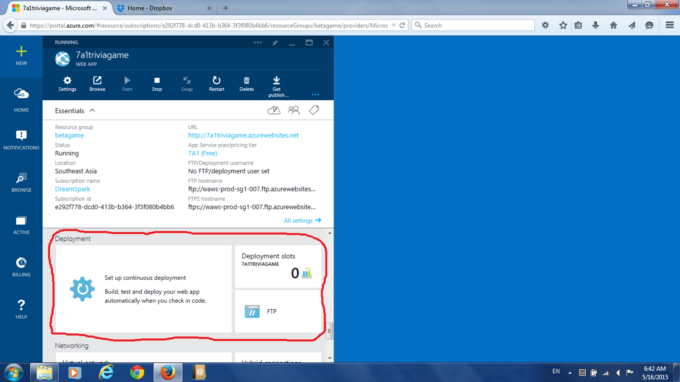Switch to the Home - Dropbox tab

point(164,8)
